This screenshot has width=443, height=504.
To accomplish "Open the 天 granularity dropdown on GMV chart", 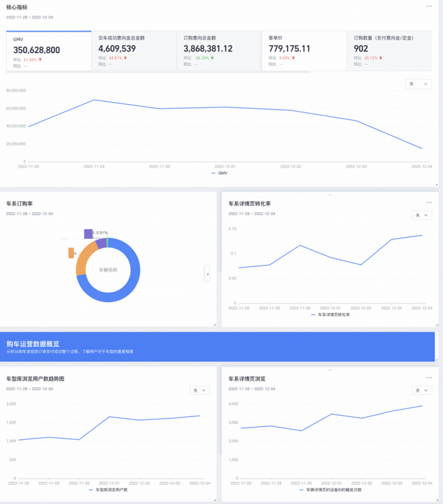I will (x=418, y=84).
